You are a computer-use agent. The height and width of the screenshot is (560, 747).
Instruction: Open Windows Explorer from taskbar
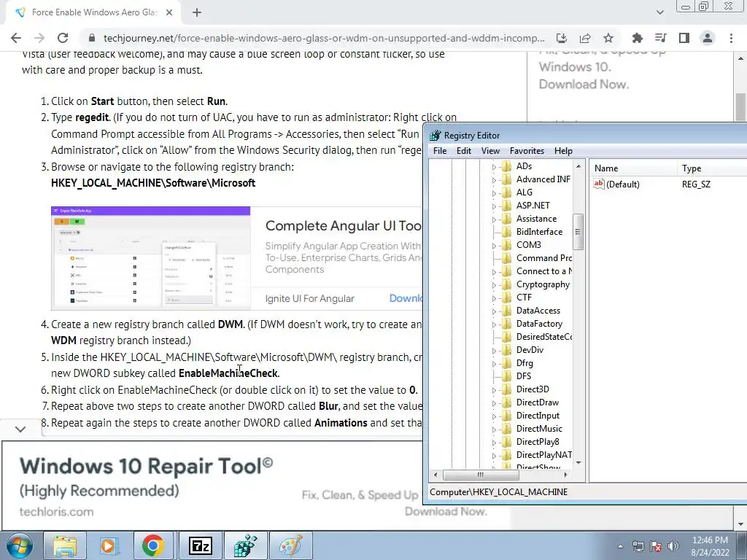pyautogui.click(x=65, y=545)
